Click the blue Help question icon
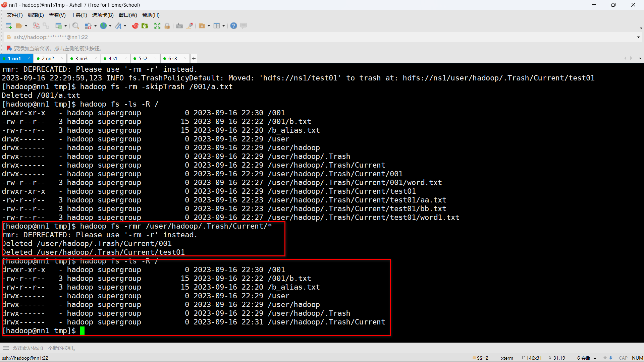 pos(234,26)
